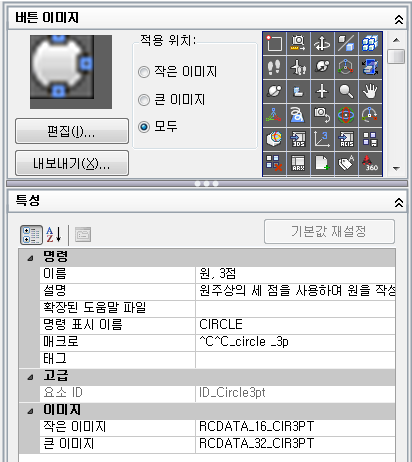The image size is (412, 462).
Task: Click the 내보내기(X)... button
Action: [x=72, y=163]
